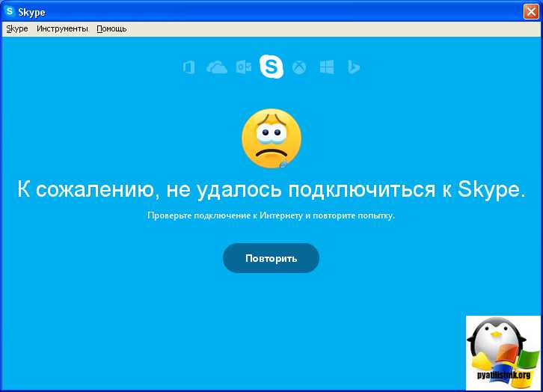Click the large Skype logo icon
Image resolution: width=543 pixels, height=392 pixels.
(x=271, y=67)
